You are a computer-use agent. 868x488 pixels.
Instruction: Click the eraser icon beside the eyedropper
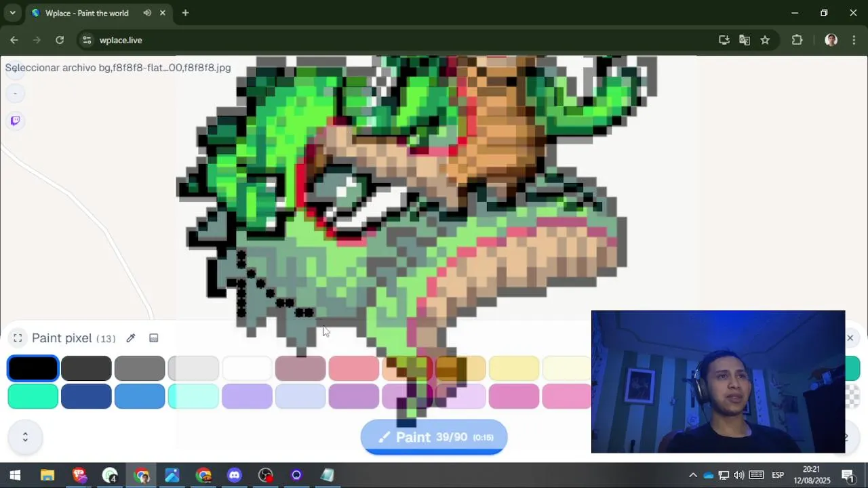[x=154, y=338]
